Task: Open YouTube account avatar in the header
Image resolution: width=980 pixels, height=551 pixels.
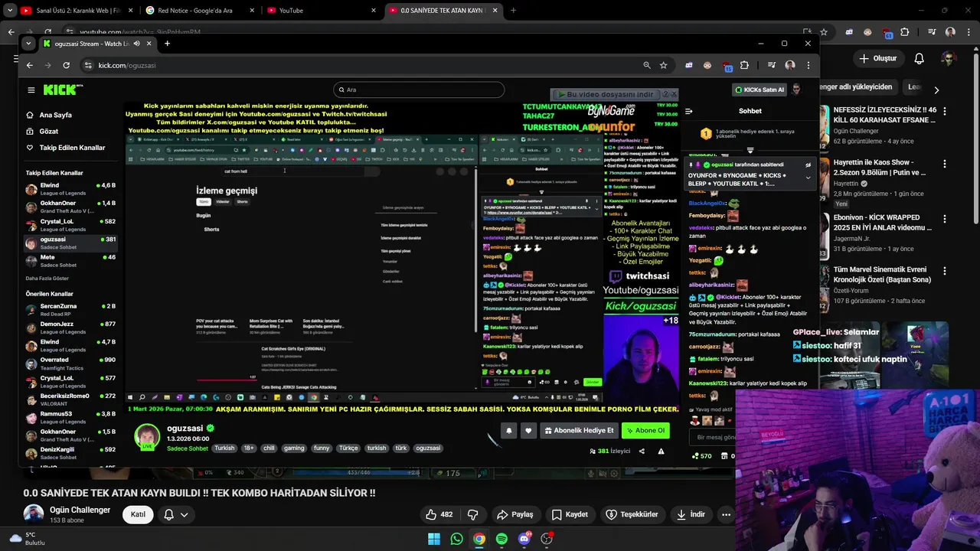Action: [949, 58]
